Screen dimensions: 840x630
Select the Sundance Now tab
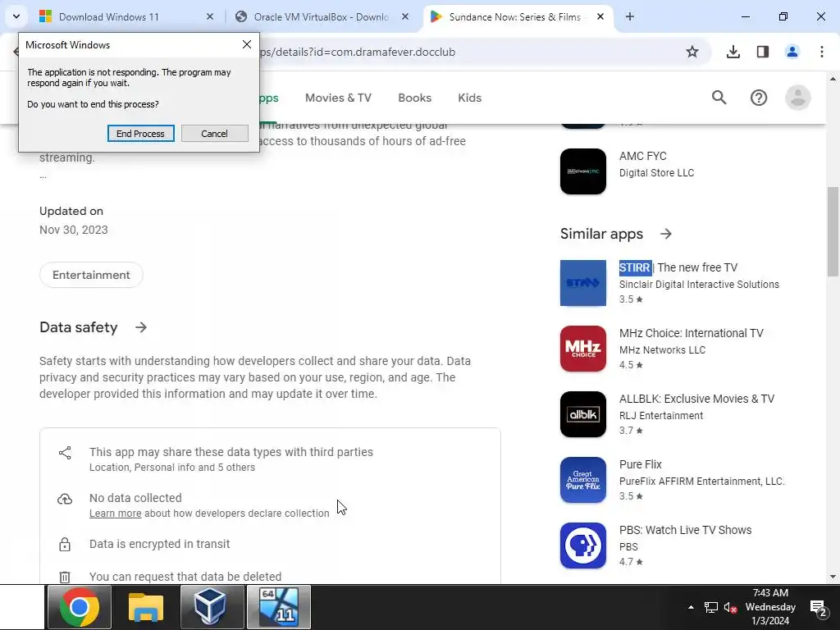tap(514, 16)
